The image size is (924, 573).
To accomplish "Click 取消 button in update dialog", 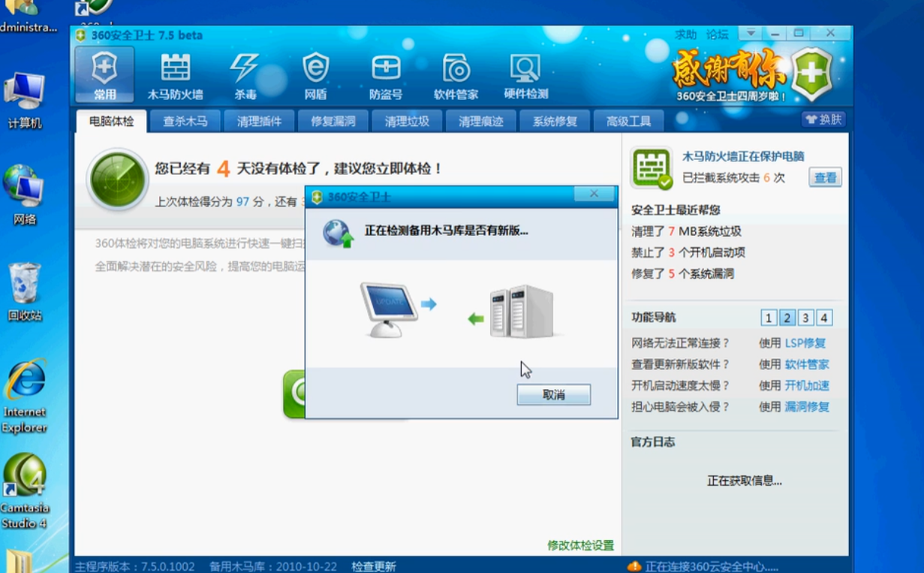I will 553,395.
